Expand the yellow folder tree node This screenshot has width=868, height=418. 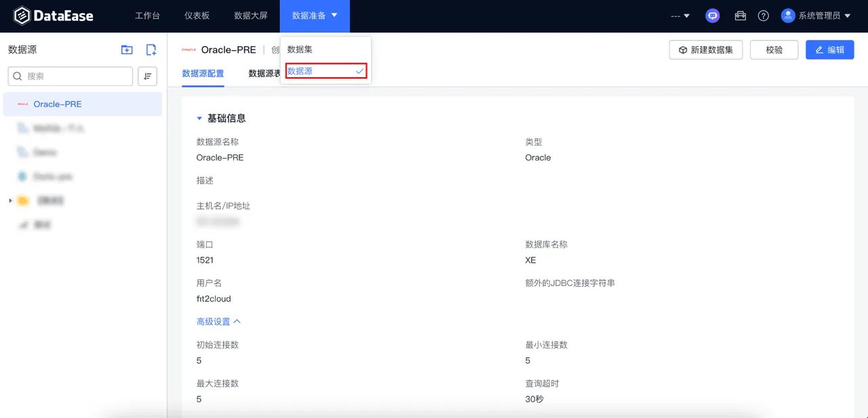tap(10, 201)
